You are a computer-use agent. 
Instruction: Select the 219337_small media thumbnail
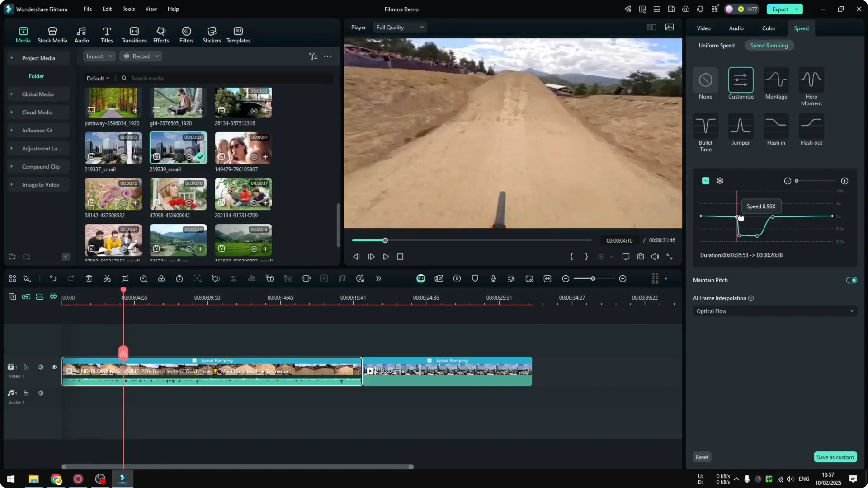[x=113, y=148]
